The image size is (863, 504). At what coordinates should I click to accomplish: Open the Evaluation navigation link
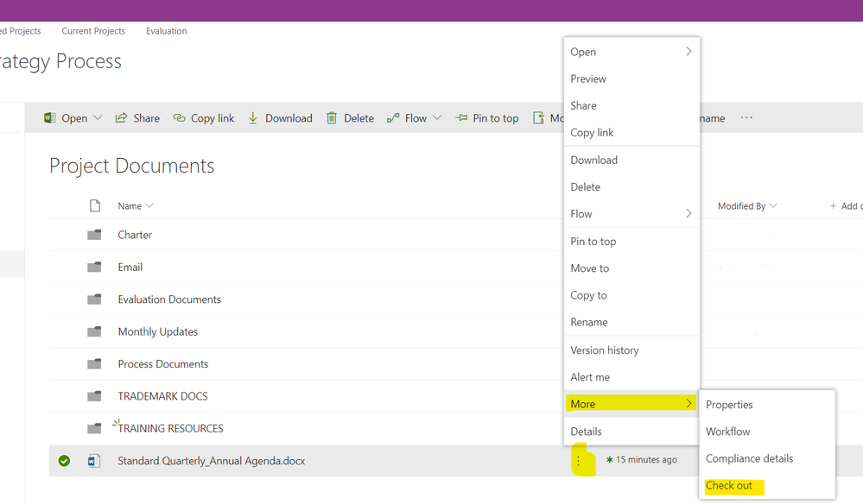(166, 31)
